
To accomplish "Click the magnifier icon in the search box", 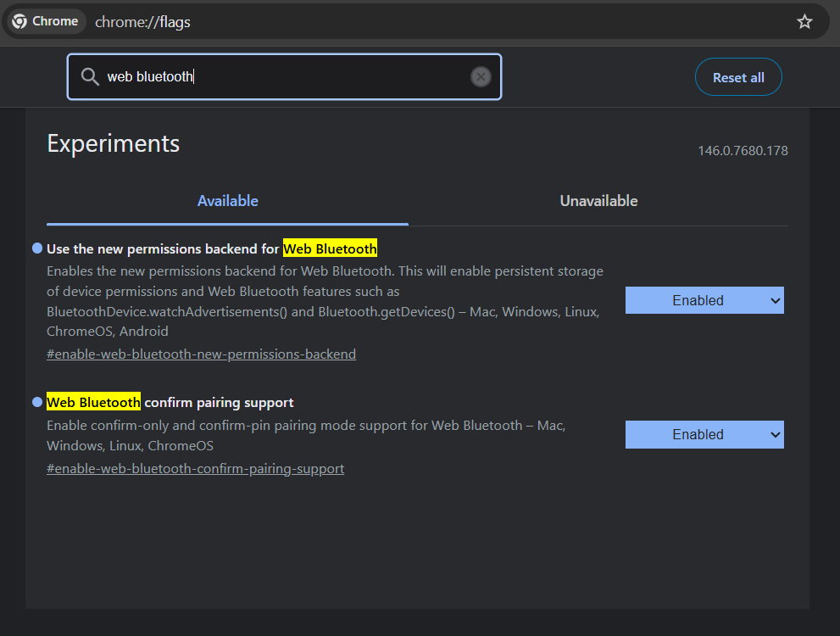I will click(x=90, y=76).
